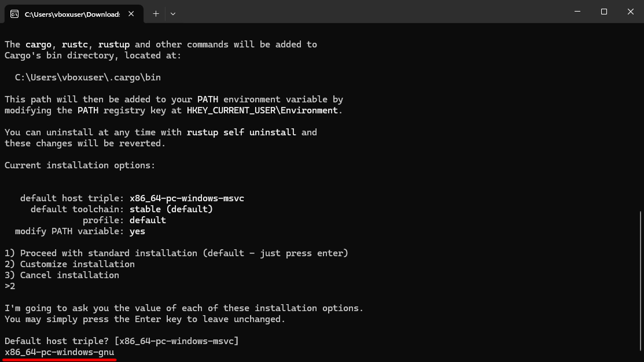The image size is (644, 362).
Task: Select the C:\Users\vboxuser\Downloads tab title
Action: (72, 14)
